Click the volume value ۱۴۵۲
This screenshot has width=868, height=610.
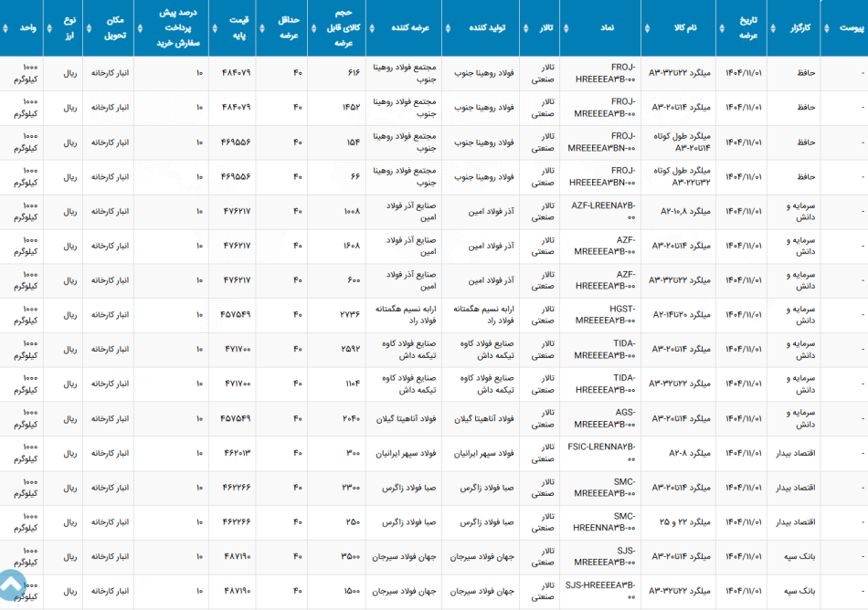tap(351, 107)
